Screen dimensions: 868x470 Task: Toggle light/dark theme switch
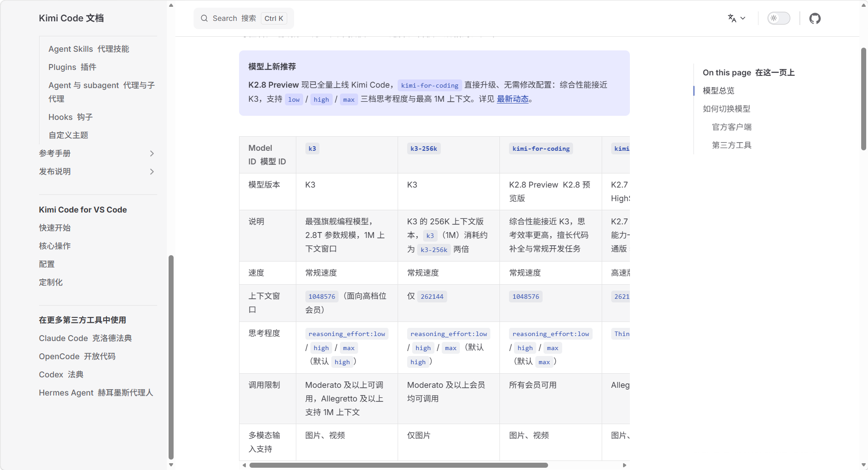[x=779, y=19]
